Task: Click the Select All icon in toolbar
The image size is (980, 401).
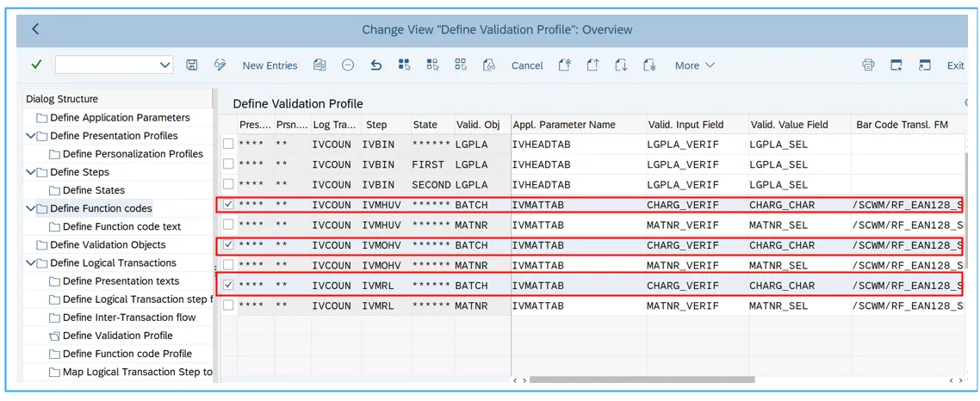Action: 404,65
